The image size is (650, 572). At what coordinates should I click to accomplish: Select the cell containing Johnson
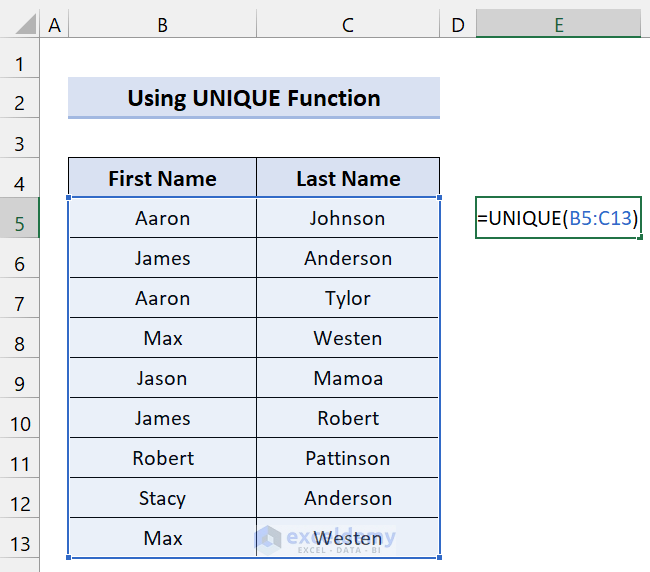347,219
